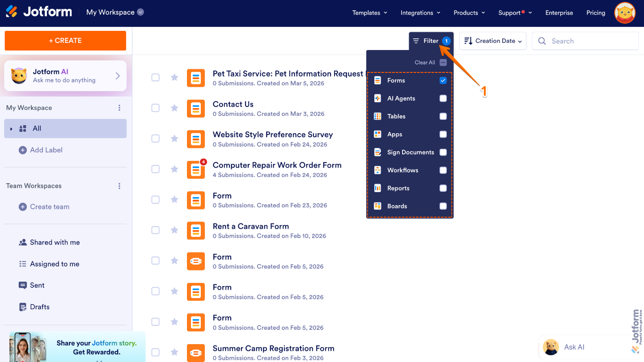644x362 pixels.
Task: Toggle the Apps filter checkbox
Action: (x=443, y=134)
